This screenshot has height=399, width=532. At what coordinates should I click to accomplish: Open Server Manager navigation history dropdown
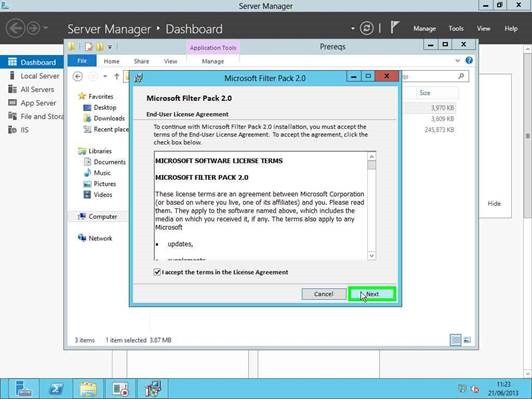pos(46,27)
